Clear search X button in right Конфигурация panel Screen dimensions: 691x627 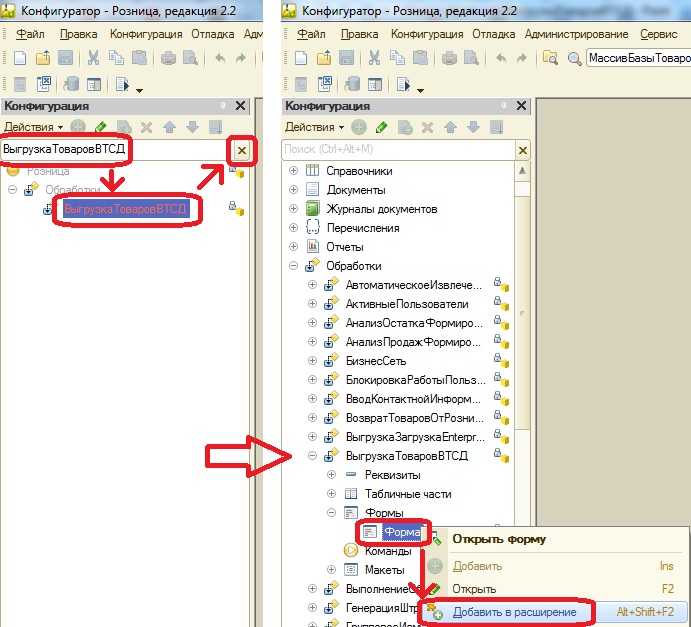[523, 151]
